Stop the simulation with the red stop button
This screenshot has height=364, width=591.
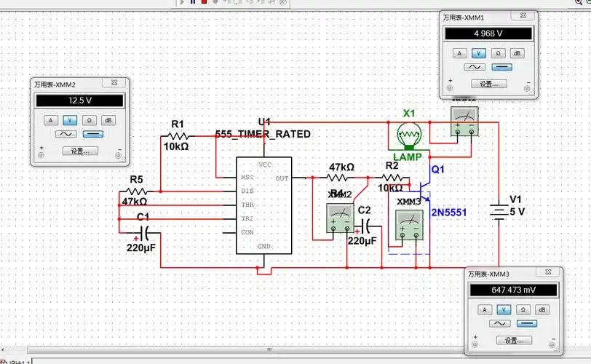click(205, 2)
